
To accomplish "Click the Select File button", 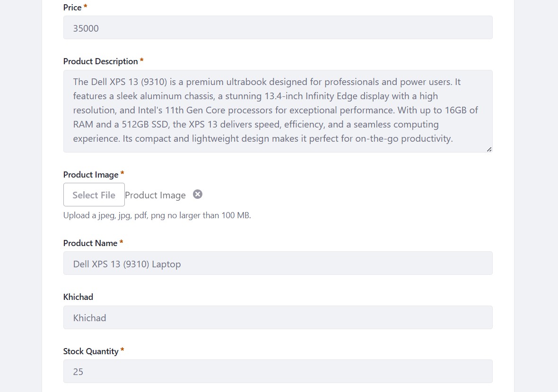I will [94, 195].
